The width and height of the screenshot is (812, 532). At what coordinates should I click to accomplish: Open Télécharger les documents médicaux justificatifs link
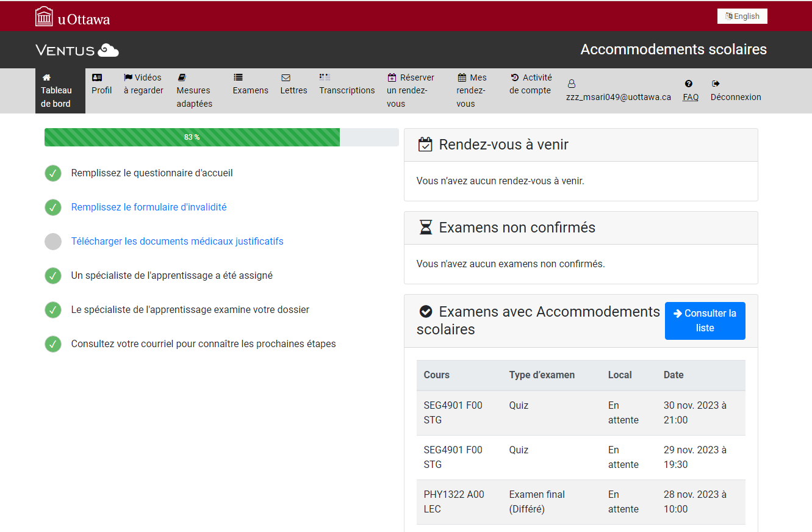(178, 242)
